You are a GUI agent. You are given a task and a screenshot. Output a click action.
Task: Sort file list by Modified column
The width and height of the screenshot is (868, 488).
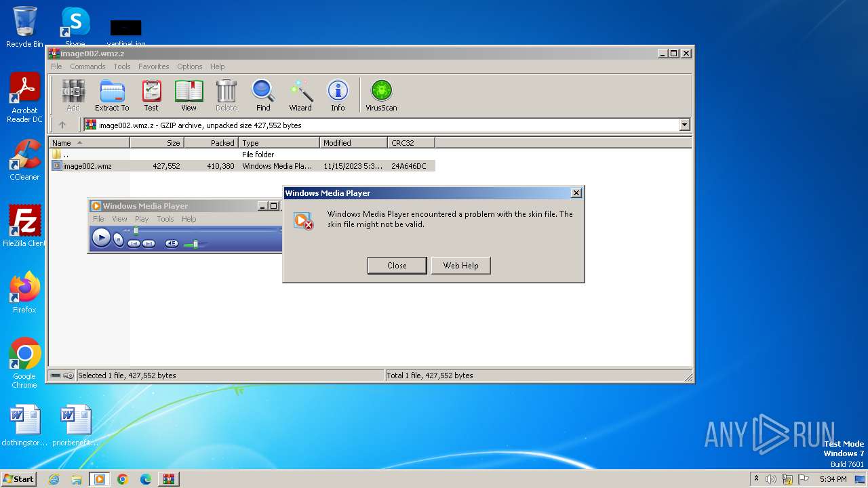[x=353, y=143]
